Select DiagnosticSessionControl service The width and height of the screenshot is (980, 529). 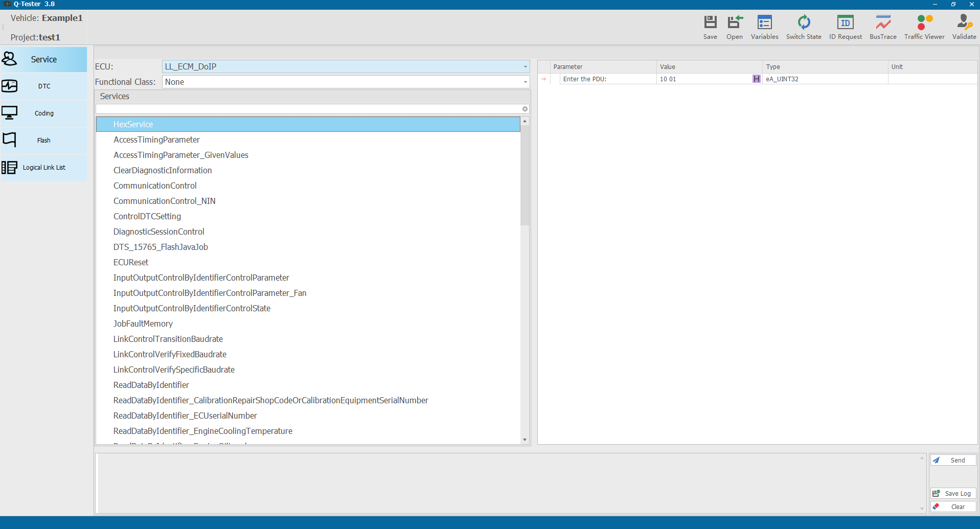tap(308, 232)
